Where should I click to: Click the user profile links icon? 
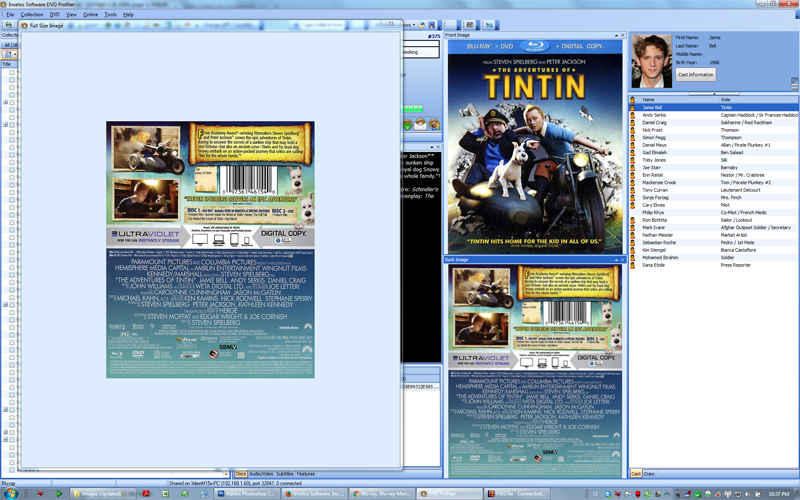434,124
